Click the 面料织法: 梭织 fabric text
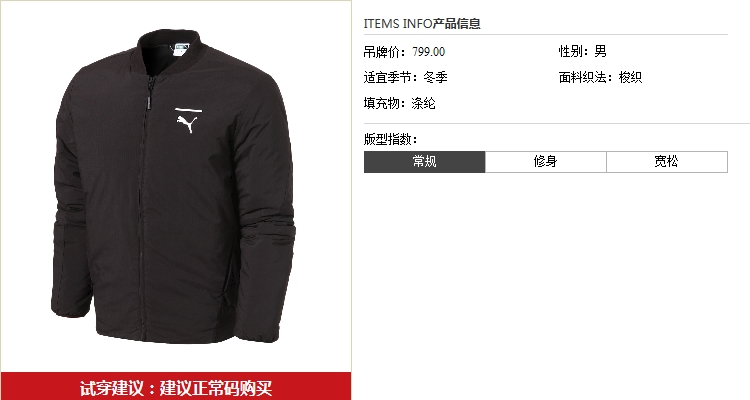The image size is (750, 400). 600,77
